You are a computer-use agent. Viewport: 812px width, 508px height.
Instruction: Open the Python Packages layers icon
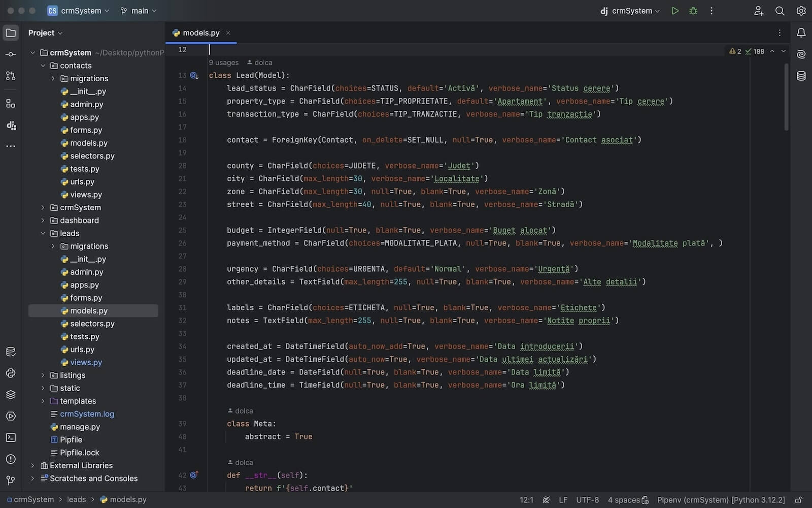point(11,395)
